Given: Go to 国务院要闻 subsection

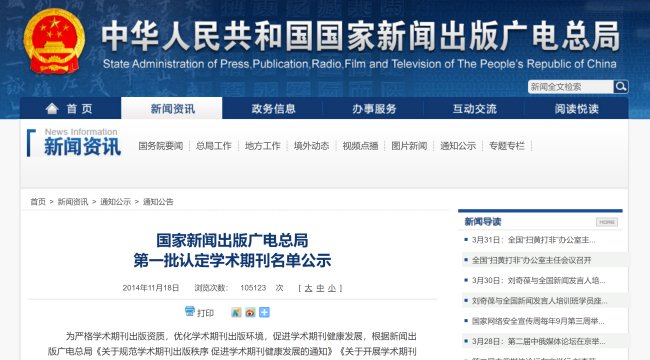Looking at the screenshot, I should [x=161, y=146].
